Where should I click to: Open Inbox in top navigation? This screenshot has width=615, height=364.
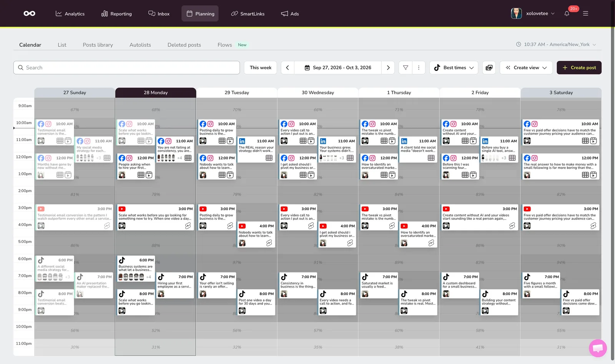click(159, 13)
